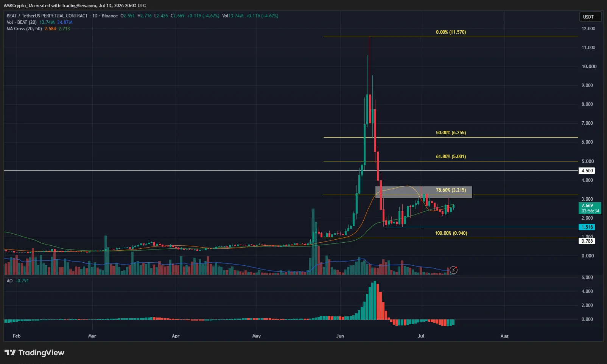Click the May label on time axis
Viewport: 607px width, 364px height.
click(257, 336)
